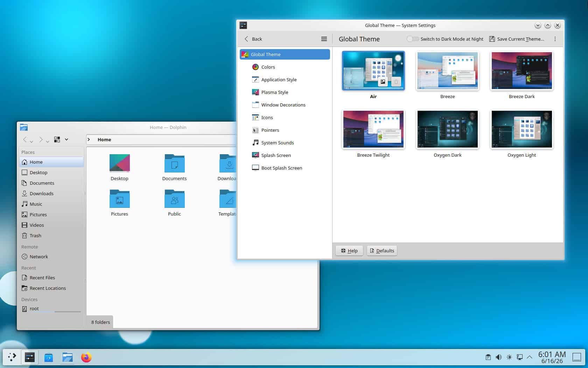588x368 pixels.
Task: Select the Public folder in Dolphin
Action: [174, 203]
